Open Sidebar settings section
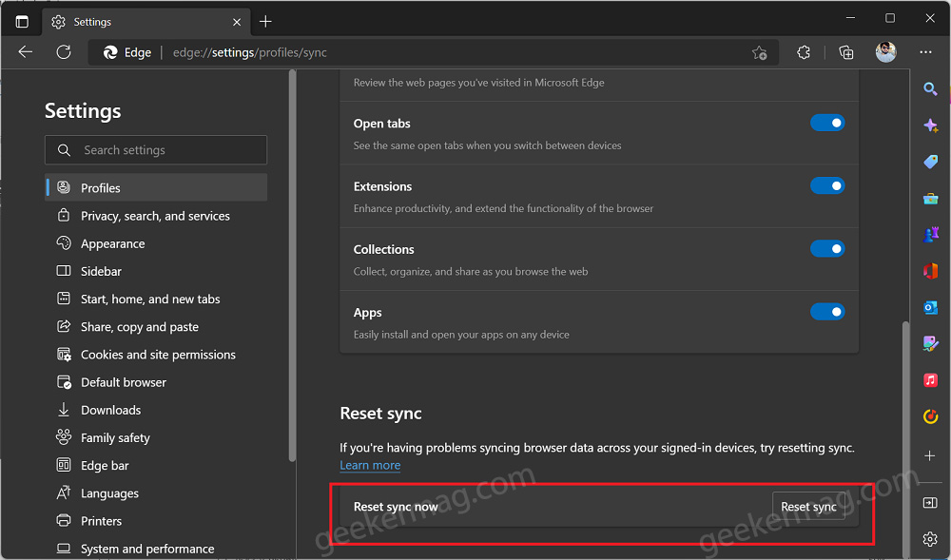Viewport: 951px width, 560px height. [x=156, y=272]
